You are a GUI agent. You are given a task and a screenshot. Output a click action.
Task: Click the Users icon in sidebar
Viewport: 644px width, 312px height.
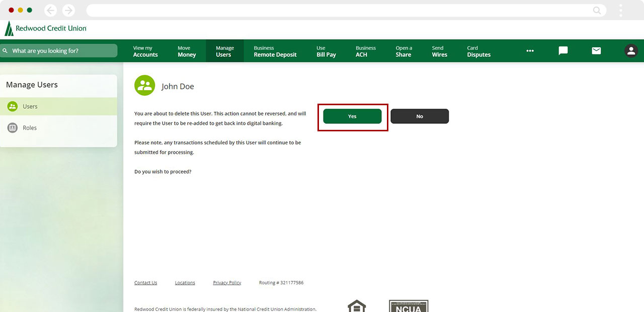click(13, 107)
